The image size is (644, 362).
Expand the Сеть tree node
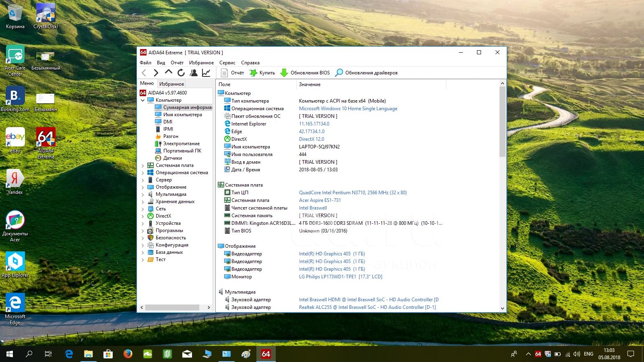point(143,209)
